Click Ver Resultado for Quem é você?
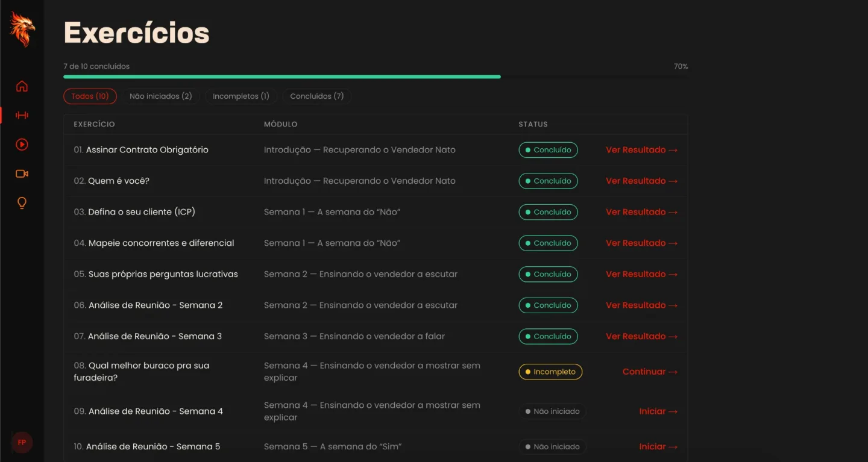This screenshot has width=868, height=462. click(641, 181)
